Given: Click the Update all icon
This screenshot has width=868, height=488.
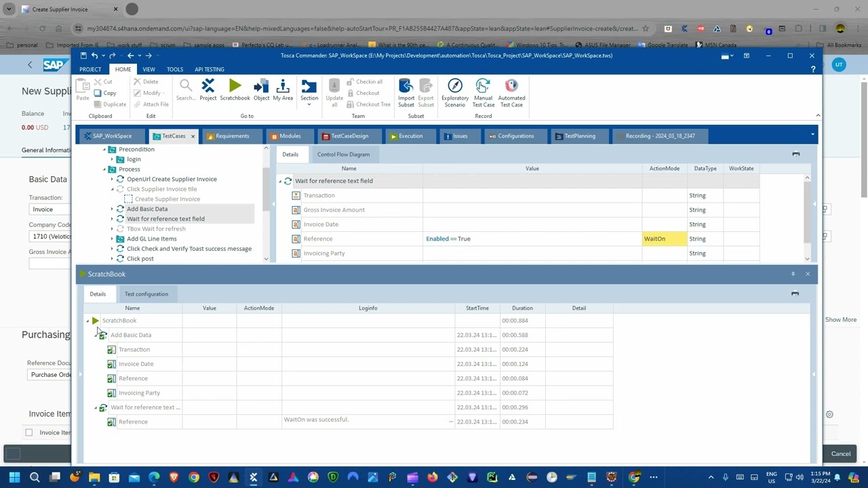Looking at the screenshot, I should tap(334, 93).
